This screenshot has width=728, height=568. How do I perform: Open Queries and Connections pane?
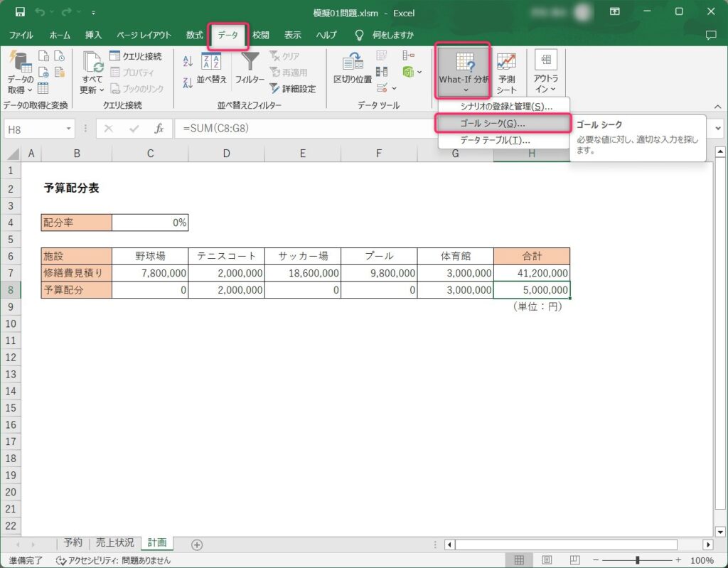click(136, 56)
